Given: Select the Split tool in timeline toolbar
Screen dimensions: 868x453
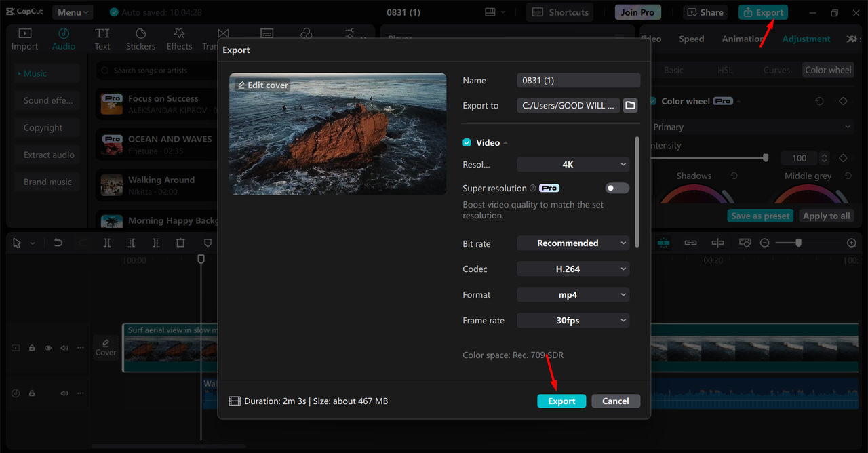Looking at the screenshot, I should pyautogui.click(x=107, y=243).
